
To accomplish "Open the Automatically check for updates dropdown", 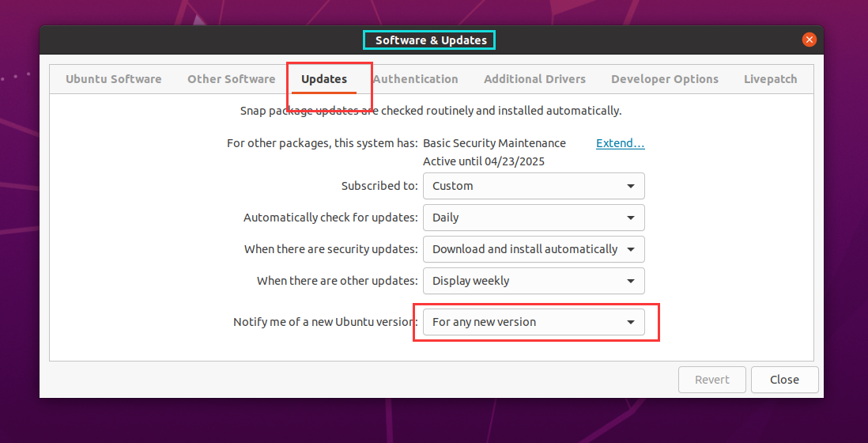I will [x=534, y=218].
